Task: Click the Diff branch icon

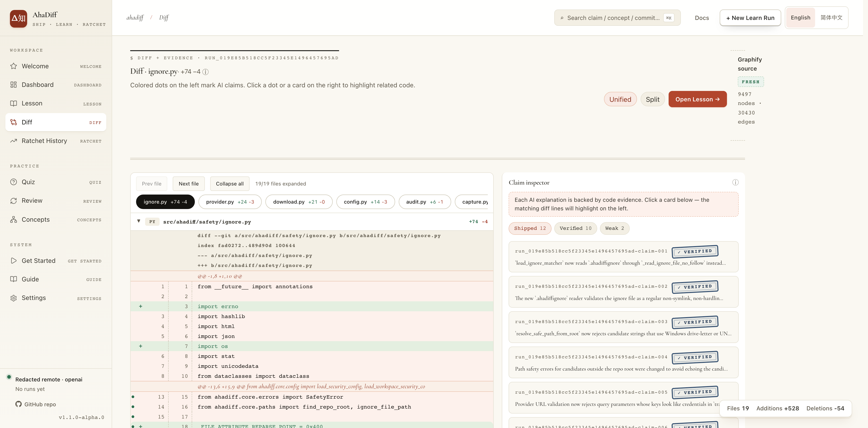Action: [x=14, y=122]
